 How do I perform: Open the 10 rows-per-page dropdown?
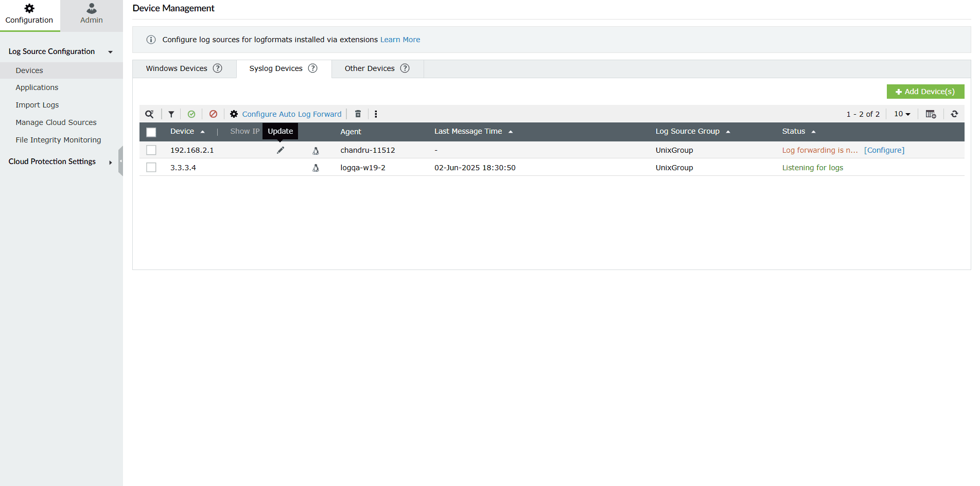902,114
